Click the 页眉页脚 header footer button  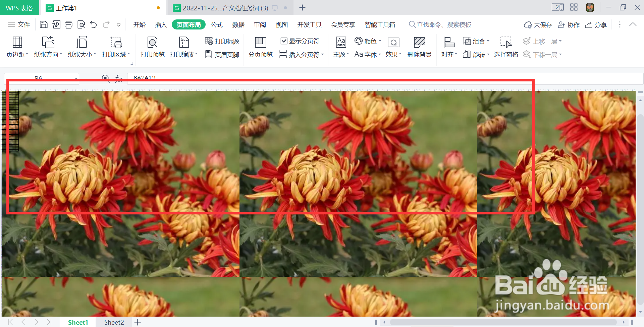coord(222,54)
